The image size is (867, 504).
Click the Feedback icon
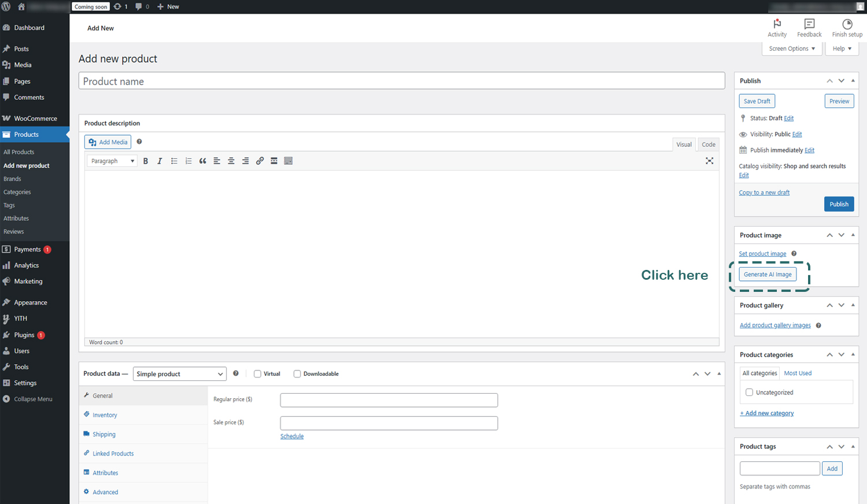point(809,27)
